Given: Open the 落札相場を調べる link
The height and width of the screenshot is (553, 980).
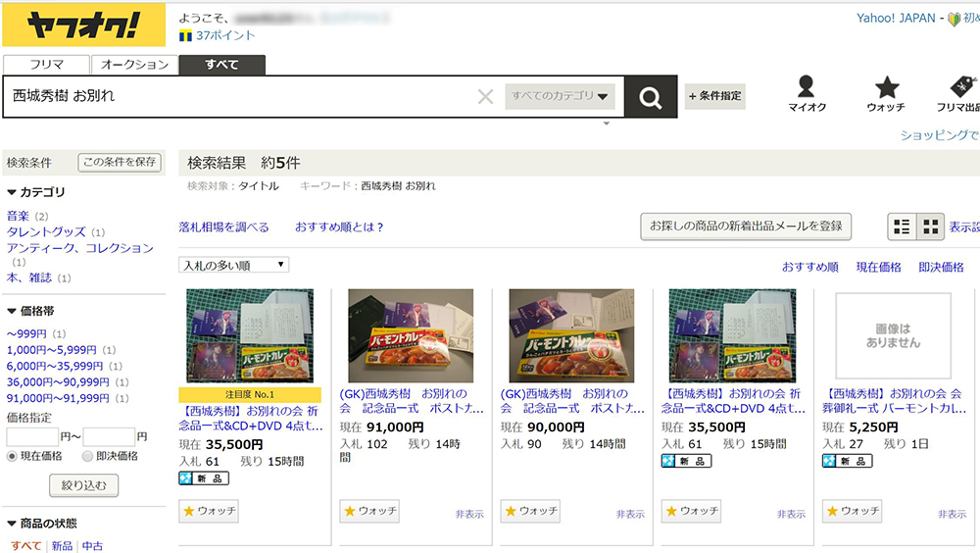Looking at the screenshot, I should [x=223, y=227].
